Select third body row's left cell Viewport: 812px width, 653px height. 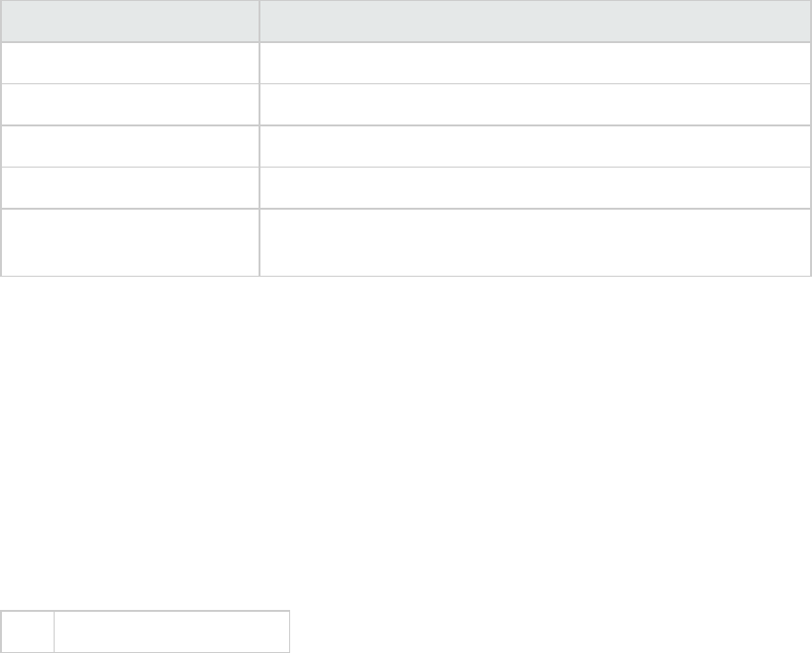pyautogui.click(x=129, y=146)
